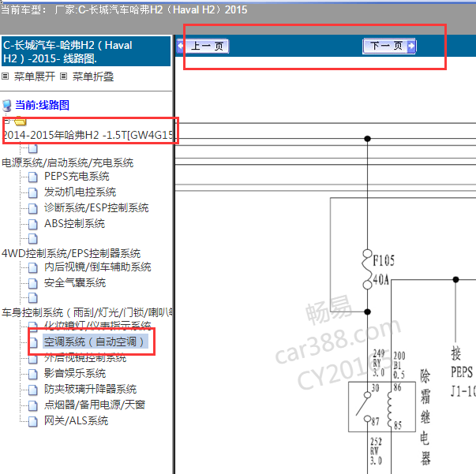Click page icon beside 空调系统（自动空调）
The width and height of the screenshot is (476, 474).
[33, 342]
